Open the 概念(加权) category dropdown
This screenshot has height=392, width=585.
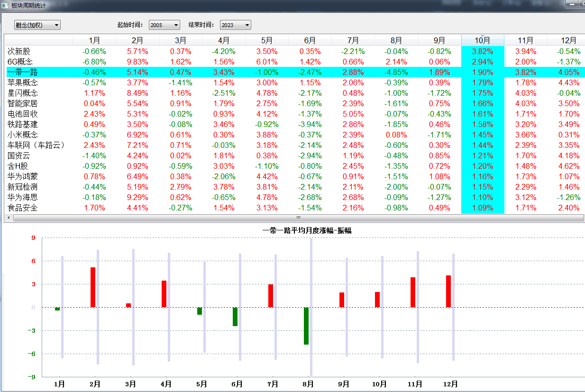pyautogui.click(x=37, y=25)
